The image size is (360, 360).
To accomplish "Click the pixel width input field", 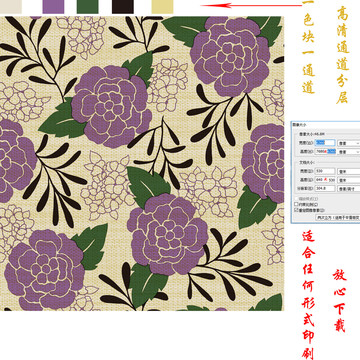I will pos(325,143).
